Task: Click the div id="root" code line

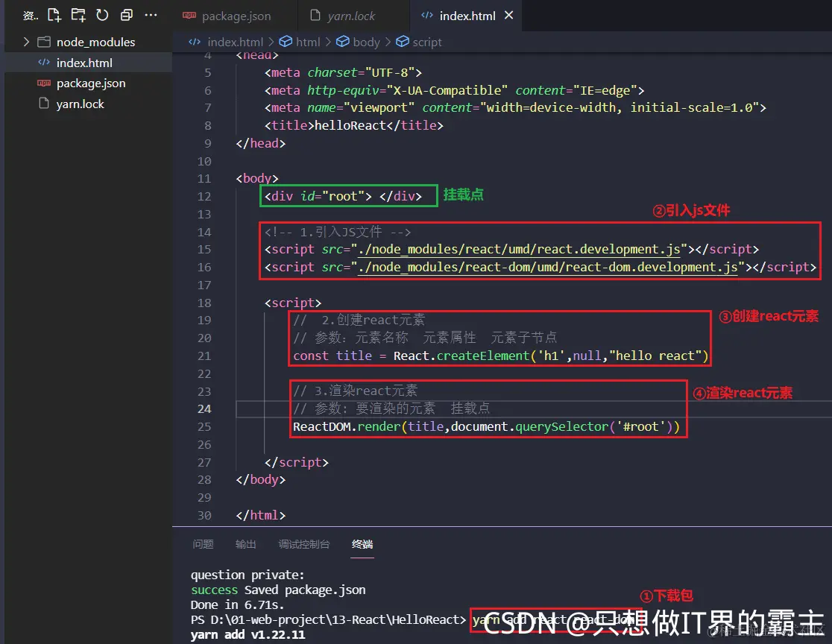Action: click(343, 196)
